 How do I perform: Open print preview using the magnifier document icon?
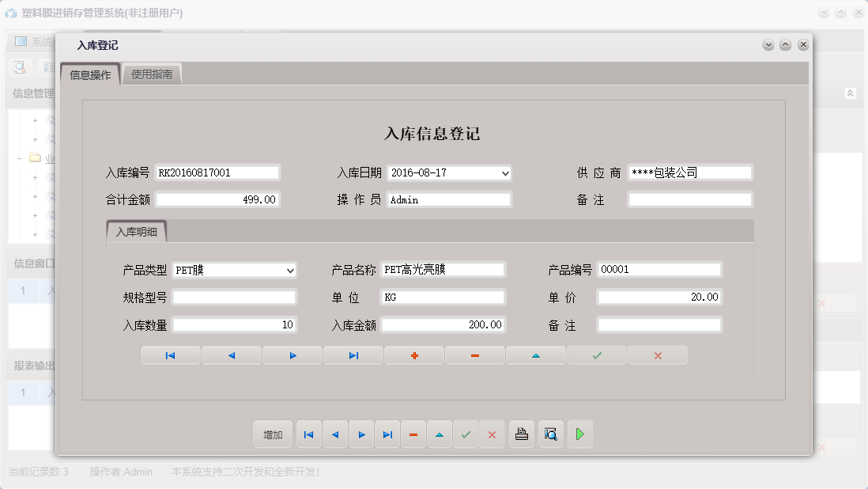(x=550, y=434)
